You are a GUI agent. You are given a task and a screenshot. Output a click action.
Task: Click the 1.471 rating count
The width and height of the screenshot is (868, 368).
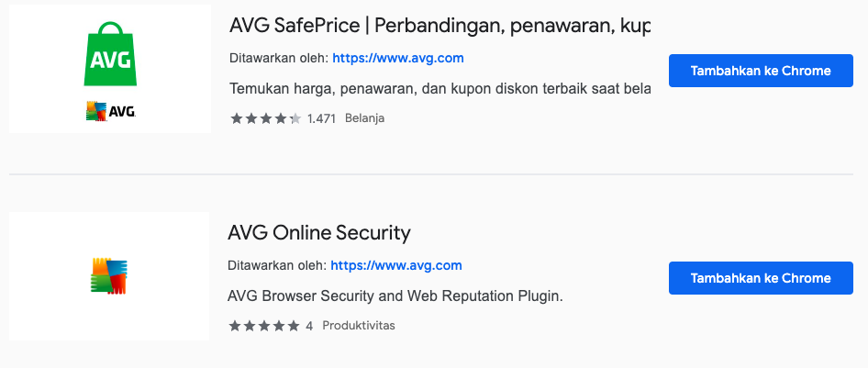[x=322, y=118]
